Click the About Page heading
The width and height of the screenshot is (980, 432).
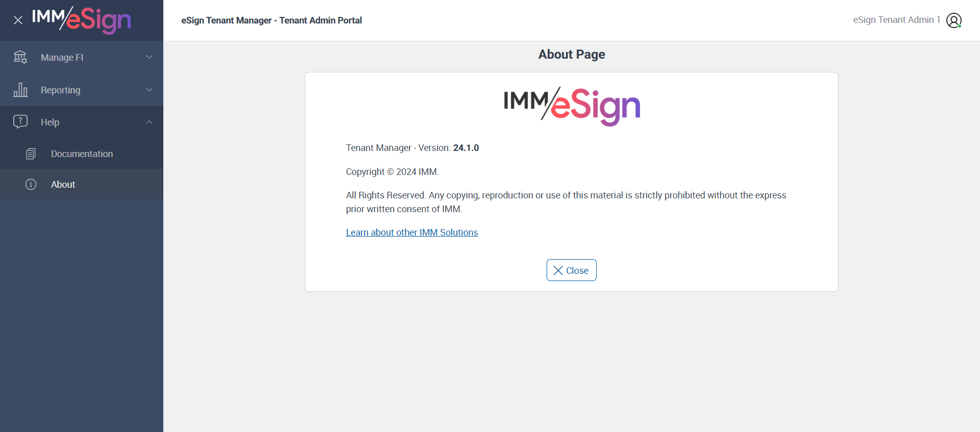pyautogui.click(x=572, y=55)
